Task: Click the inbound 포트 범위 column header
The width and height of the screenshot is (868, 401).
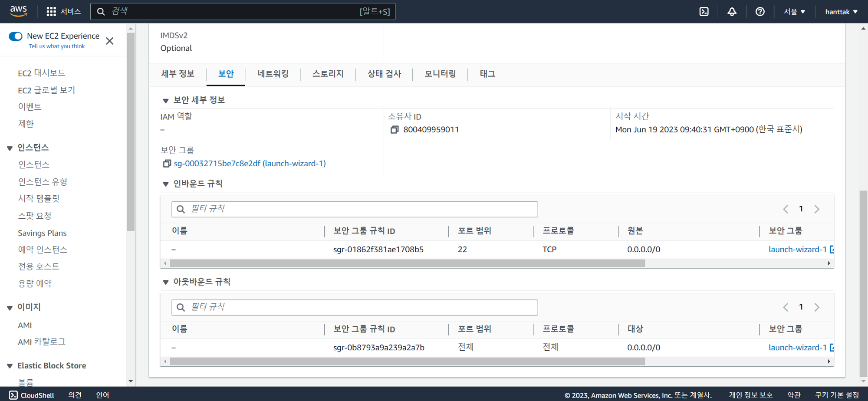Action: pos(474,231)
